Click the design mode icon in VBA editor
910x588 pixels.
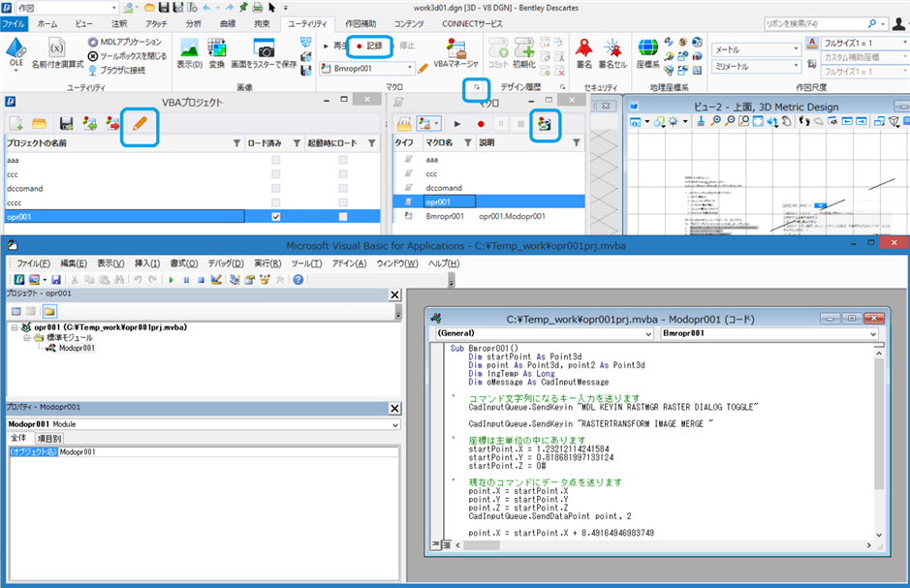click(216, 280)
